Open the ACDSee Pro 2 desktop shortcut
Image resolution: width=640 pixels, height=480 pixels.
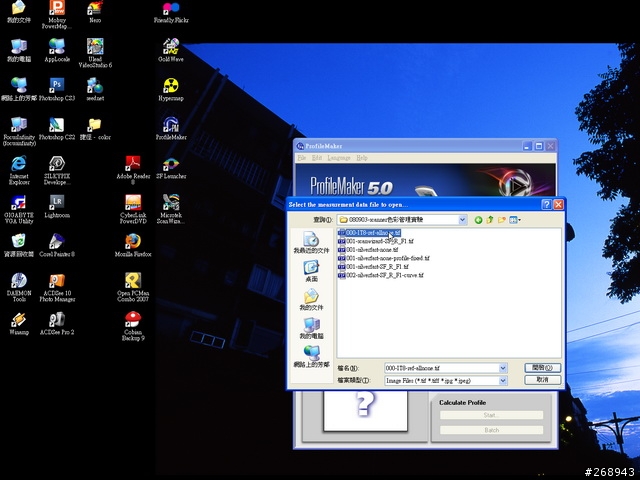click(57, 323)
